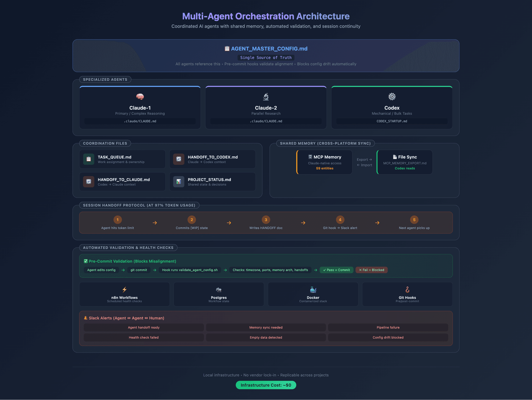Click the PROJECT_STATUS.md chart icon
532x400 pixels.
tap(179, 182)
